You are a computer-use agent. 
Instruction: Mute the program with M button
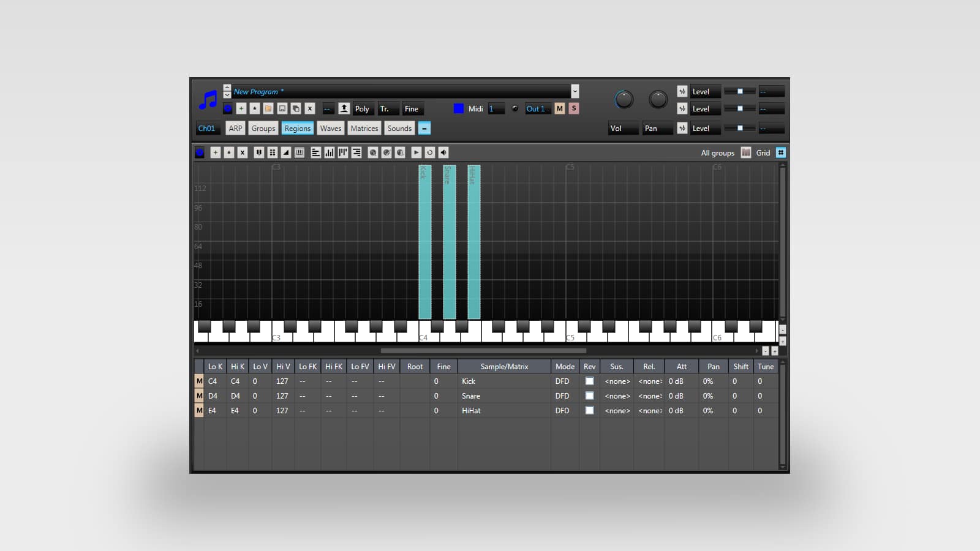[x=560, y=108]
